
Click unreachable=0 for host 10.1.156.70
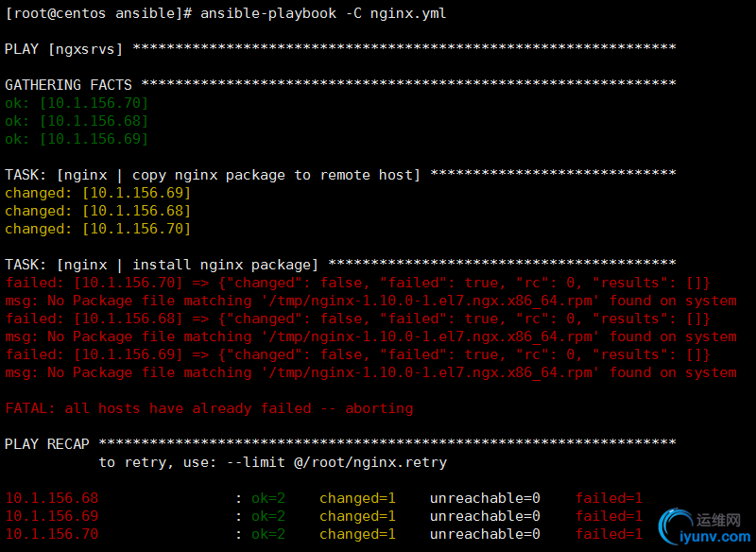coord(485,534)
